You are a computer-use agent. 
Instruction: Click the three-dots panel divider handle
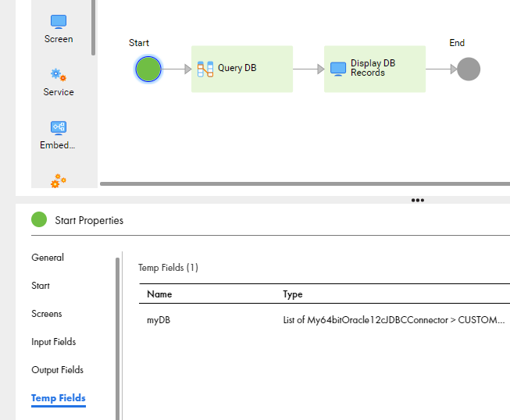(x=418, y=200)
